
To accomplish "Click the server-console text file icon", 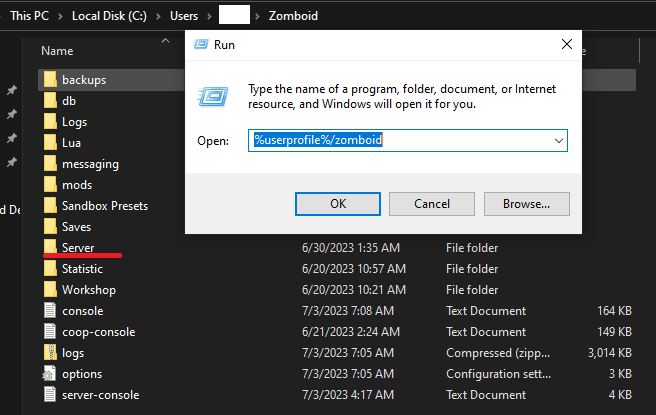I will [x=51, y=394].
